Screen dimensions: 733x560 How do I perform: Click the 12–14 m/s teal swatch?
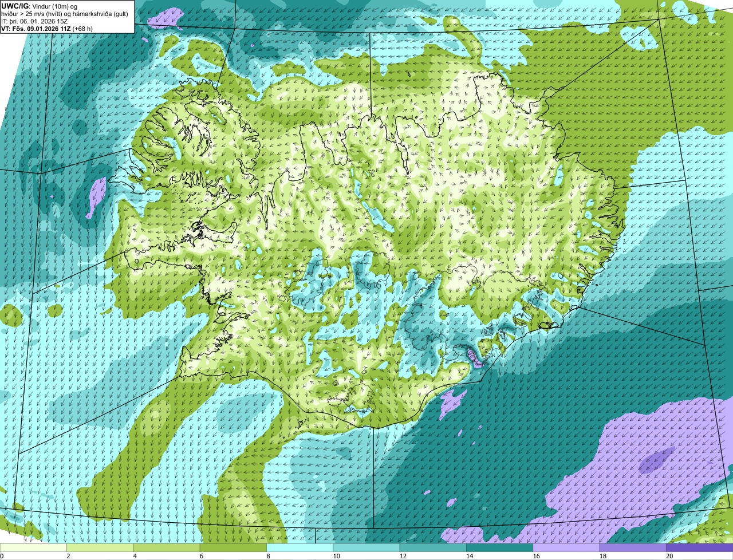point(432,547)
